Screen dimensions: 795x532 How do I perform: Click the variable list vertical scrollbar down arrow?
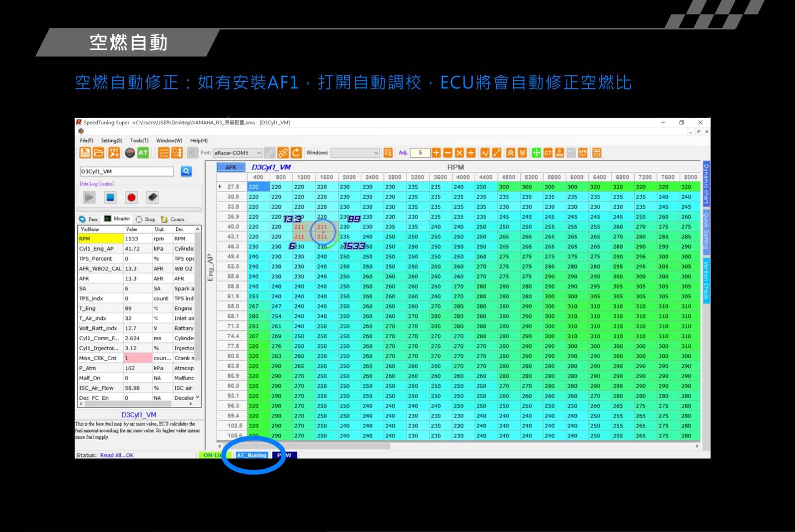[198, 397]
